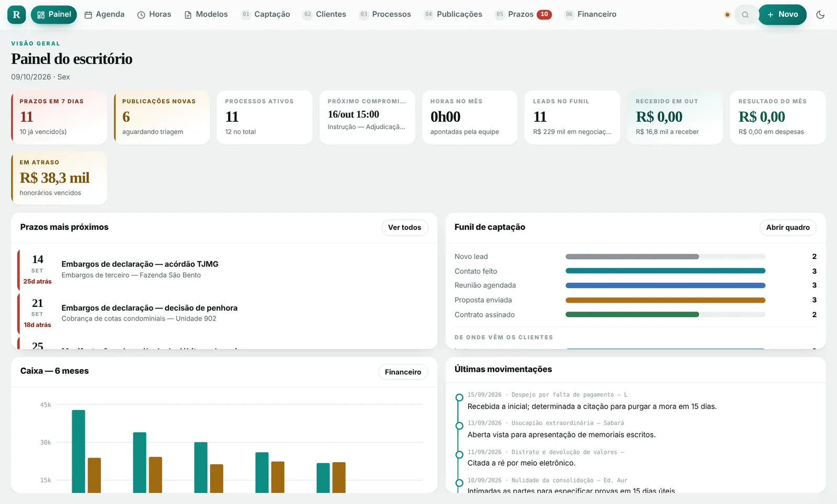Screen dimensions: 837x504
Task: Click the Proposta enviada funnel bar
Action: point(665,300)
